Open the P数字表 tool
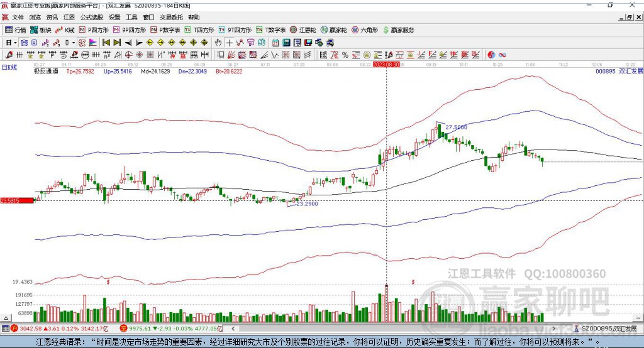 pyautogui.click(x=165, y=30)
